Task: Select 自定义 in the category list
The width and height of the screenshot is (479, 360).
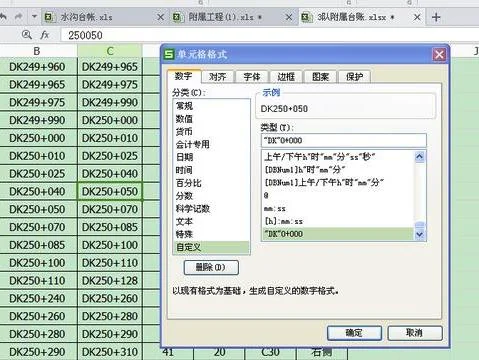Action: point(211,247)
